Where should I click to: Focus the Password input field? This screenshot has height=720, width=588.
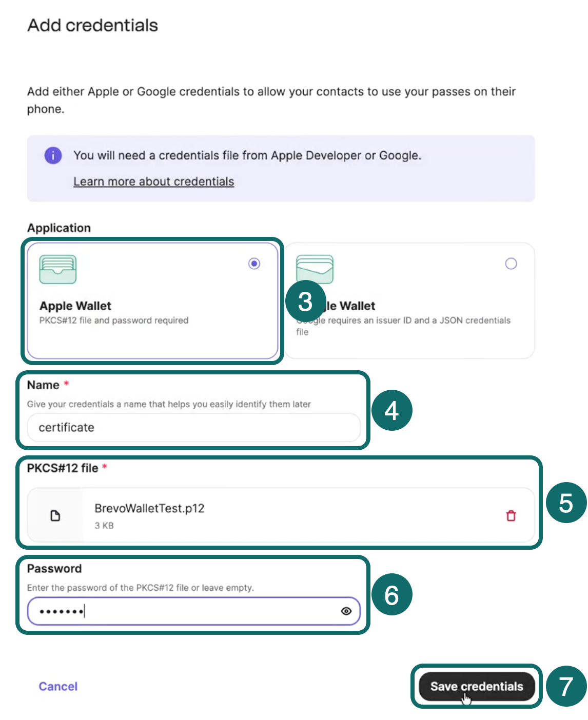[x=193, y=611]
